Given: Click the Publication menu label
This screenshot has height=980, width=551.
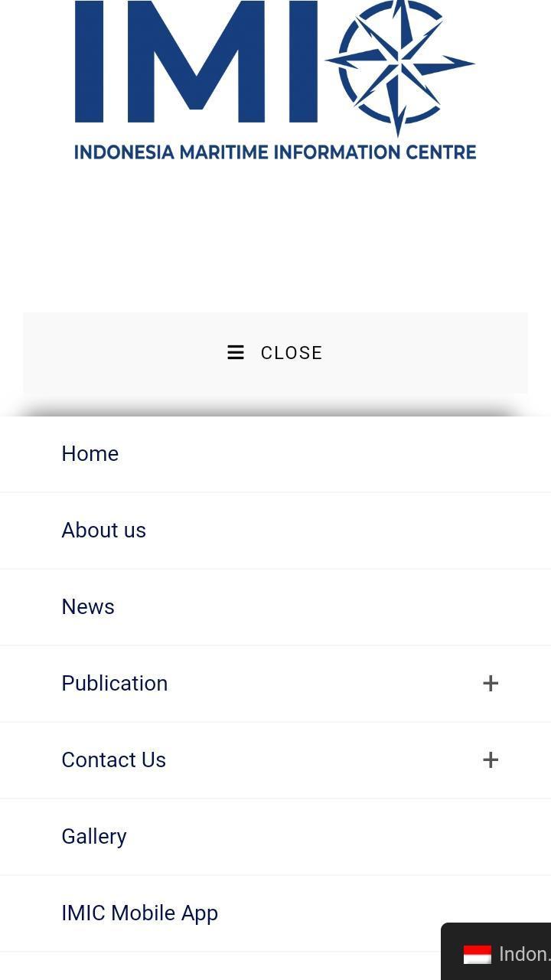Looking at the screenshot, I should [x=115, y=683].
